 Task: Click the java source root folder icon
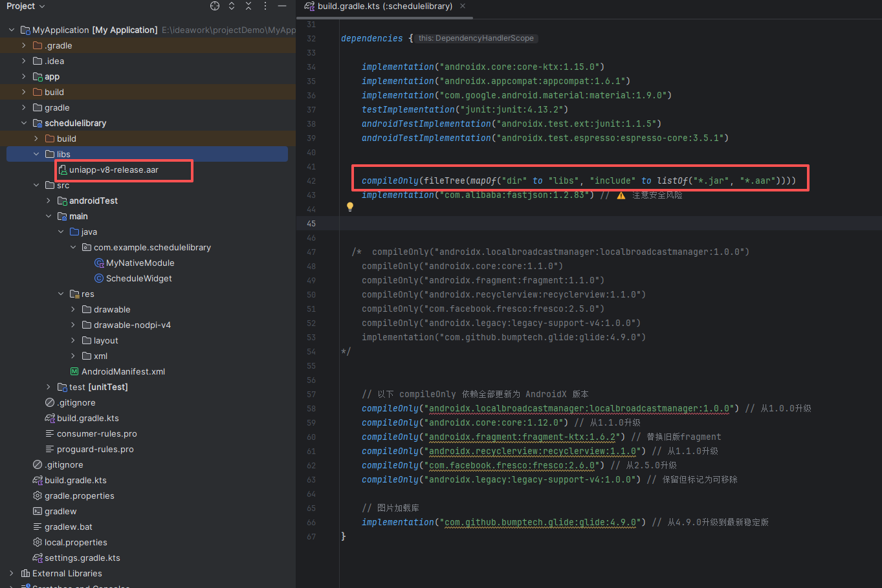tap(74, 232)
